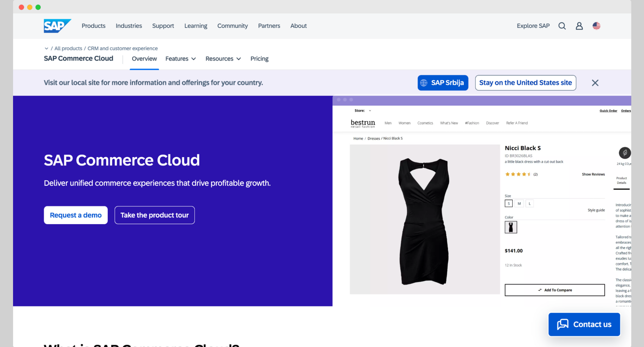
Task: Click the leaf CO2 icon in product demo
Action: (625, 153)
